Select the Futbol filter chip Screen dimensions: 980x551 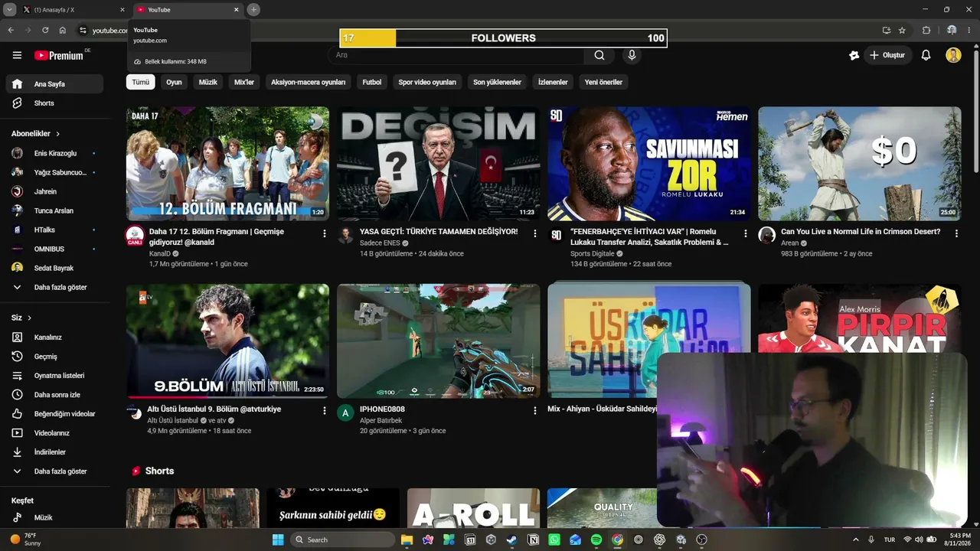(x=372, y=82)
